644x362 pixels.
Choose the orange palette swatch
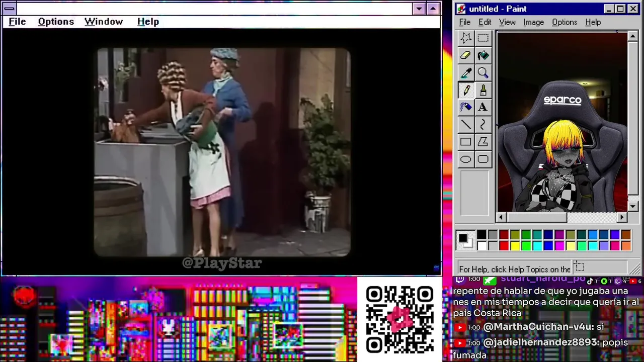click(626, 246)
